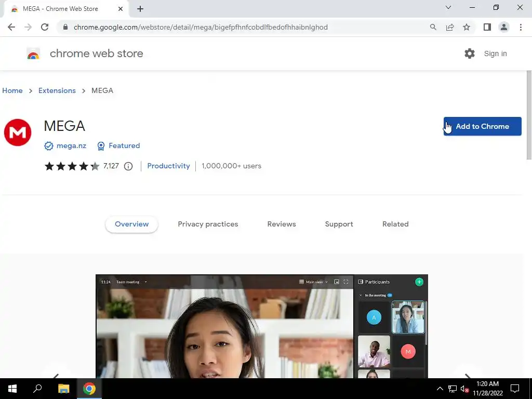Open Chrome's three-dot menu
The image size is (532, 399).
(521, 27)
